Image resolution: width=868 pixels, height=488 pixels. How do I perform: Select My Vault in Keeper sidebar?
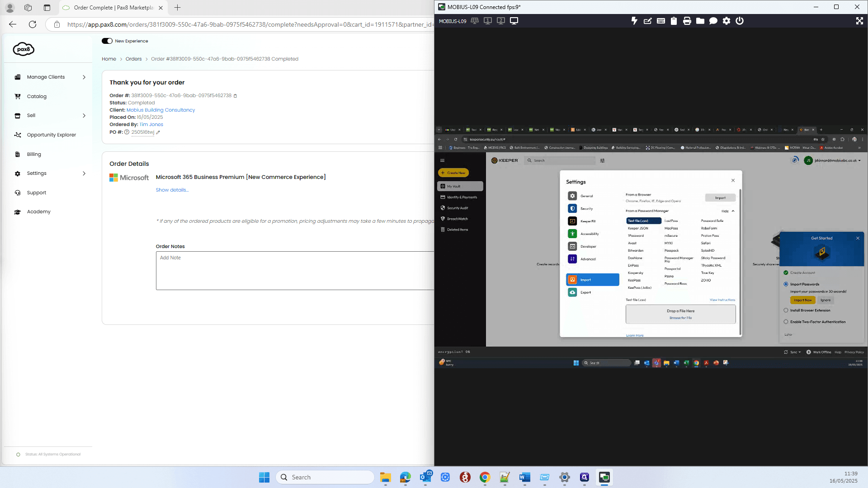[460, 186]
